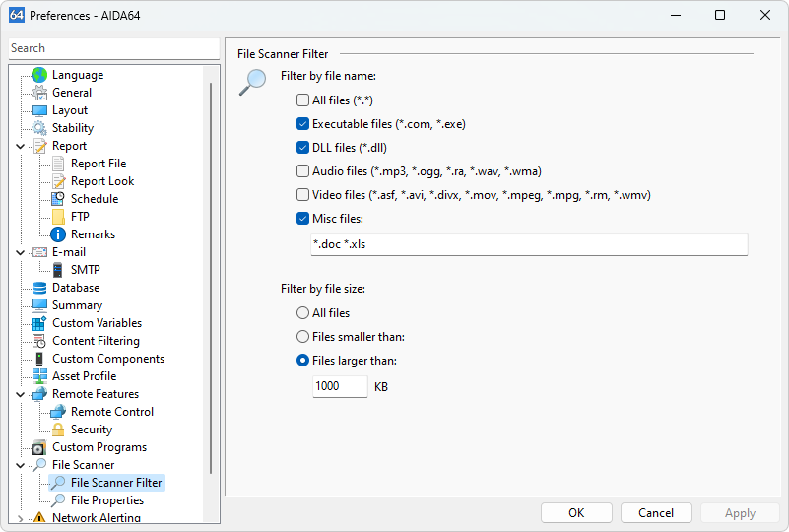Select the Files smaller than radio button
Viewport: 789px width, 532px height.
click(303, 337)
